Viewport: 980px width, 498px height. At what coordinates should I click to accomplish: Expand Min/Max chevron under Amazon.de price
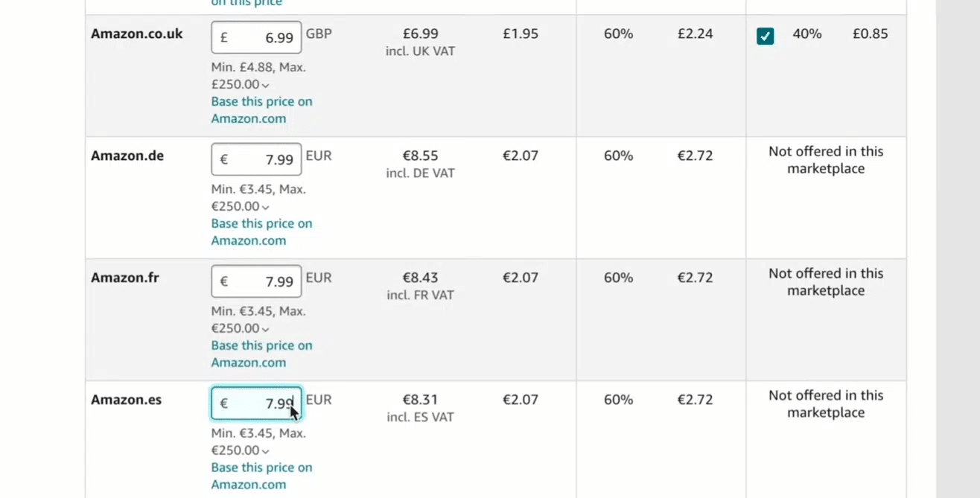point(266,208)
